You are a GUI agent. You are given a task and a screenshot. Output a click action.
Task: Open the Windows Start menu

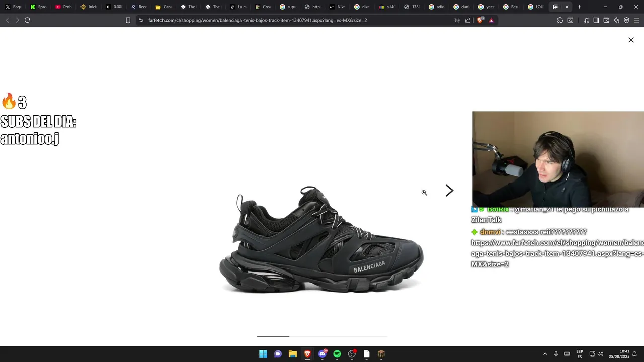263,354
